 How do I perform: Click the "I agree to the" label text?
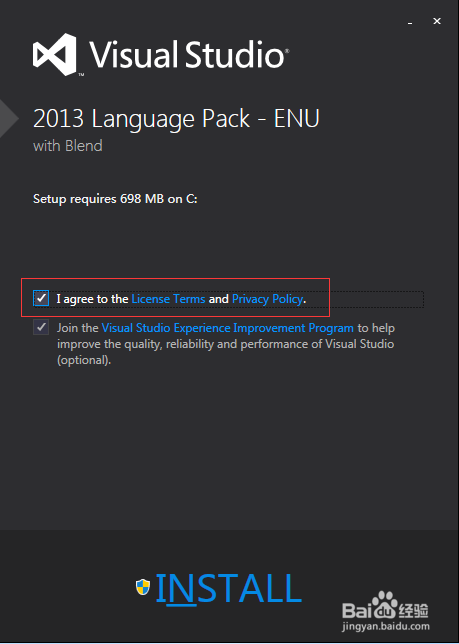click(92, 299)
